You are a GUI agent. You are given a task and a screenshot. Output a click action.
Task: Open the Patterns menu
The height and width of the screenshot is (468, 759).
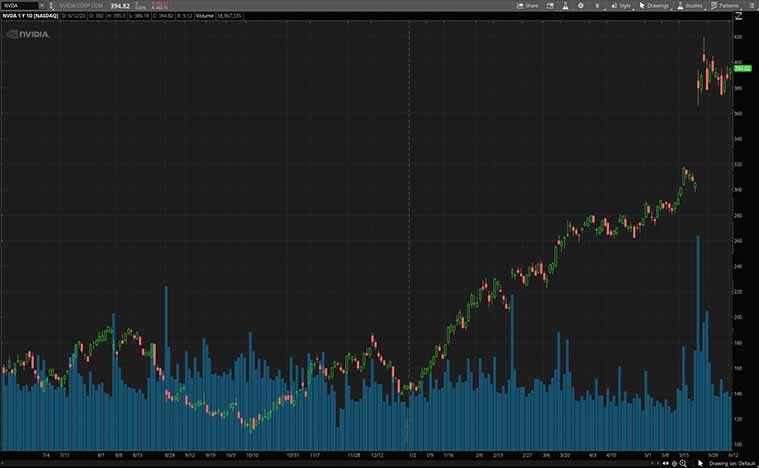click(x=725, y=5)
